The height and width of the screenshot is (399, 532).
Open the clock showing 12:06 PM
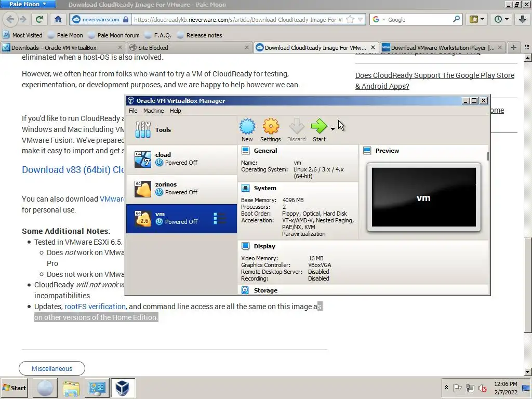(x=506, y=388)
